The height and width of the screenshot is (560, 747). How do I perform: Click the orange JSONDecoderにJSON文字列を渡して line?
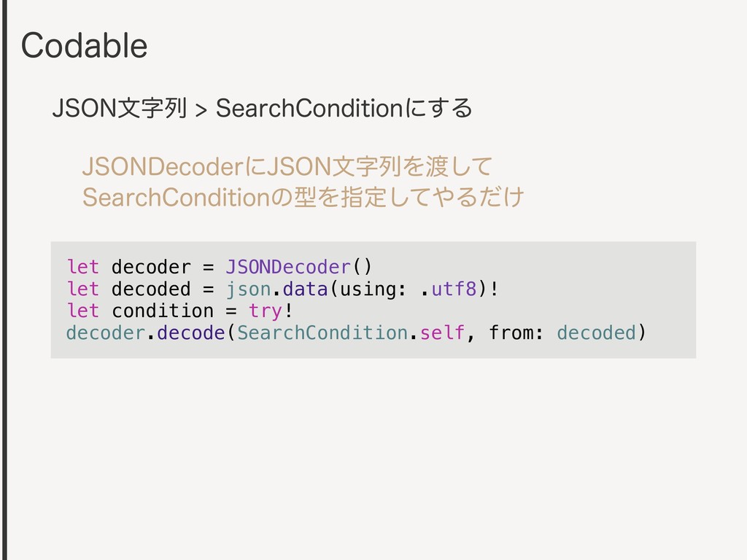[x=287, y=167]
